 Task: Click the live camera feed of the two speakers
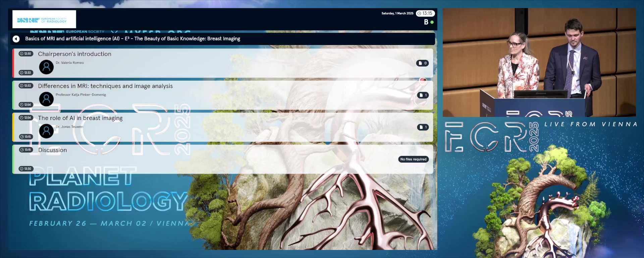tap(539, 62)
